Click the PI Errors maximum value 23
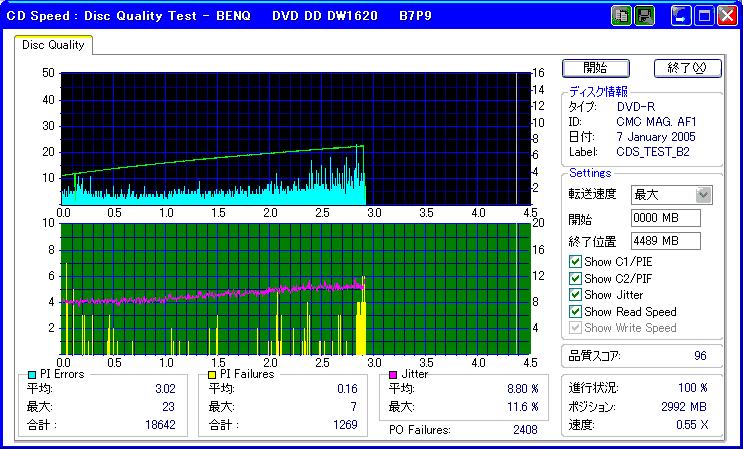Viewport: 743px width, 449px height. 168,406
